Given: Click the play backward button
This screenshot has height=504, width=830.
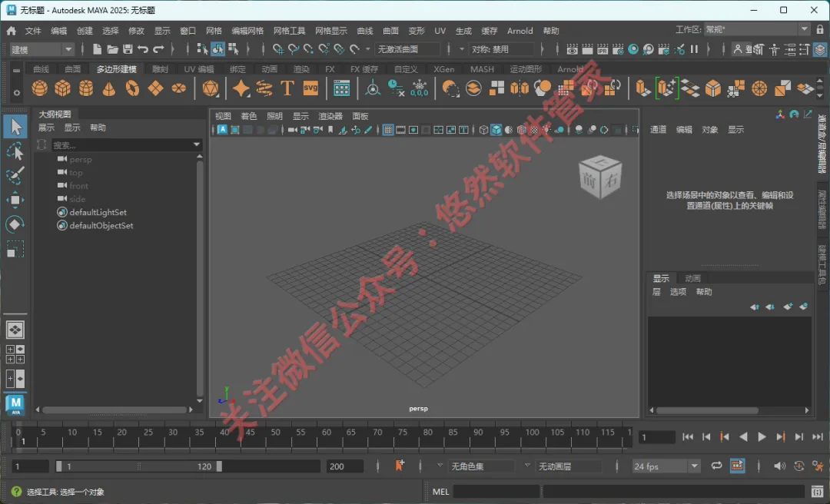Looking at the screenshot, I should click(x=743, y=436).
